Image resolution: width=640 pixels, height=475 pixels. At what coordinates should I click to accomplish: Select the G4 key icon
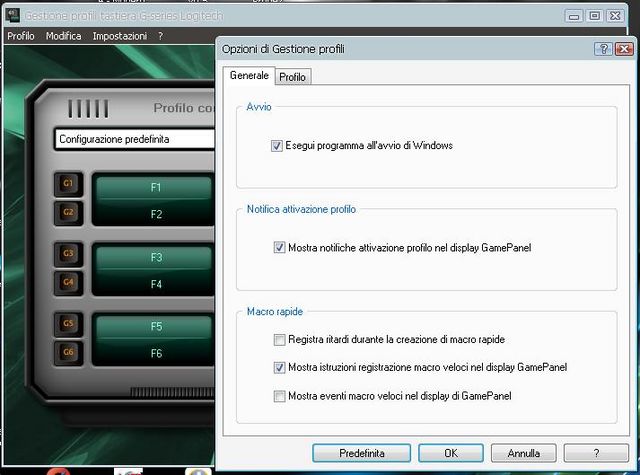coord(69,282)
